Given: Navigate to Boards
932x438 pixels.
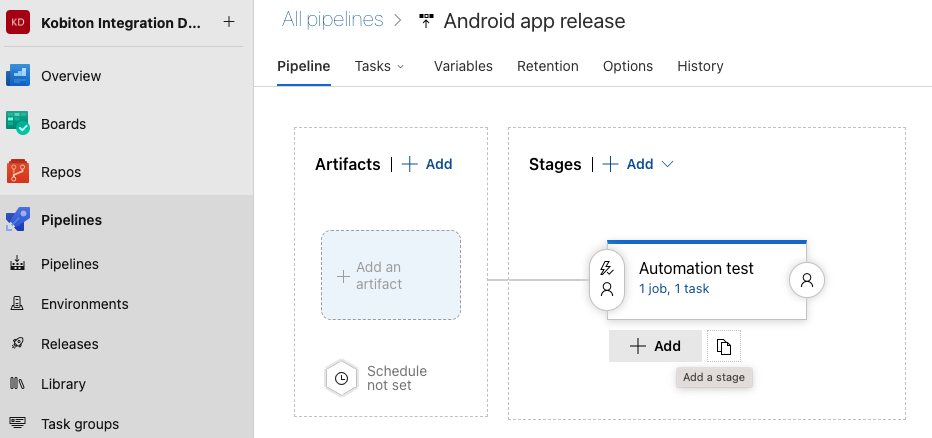Looking at the screenshot, I should click(63, 124).
